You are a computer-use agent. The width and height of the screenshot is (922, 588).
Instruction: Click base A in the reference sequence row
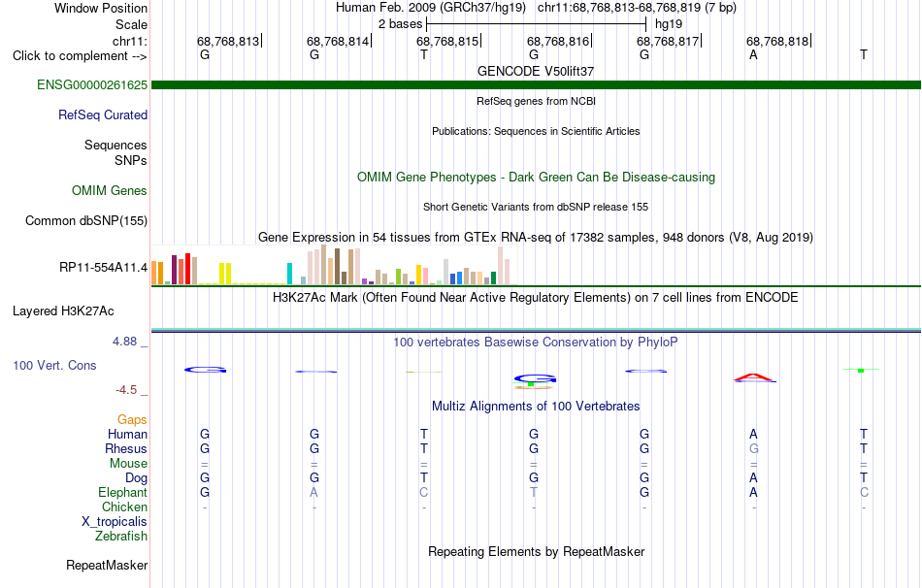753,54
